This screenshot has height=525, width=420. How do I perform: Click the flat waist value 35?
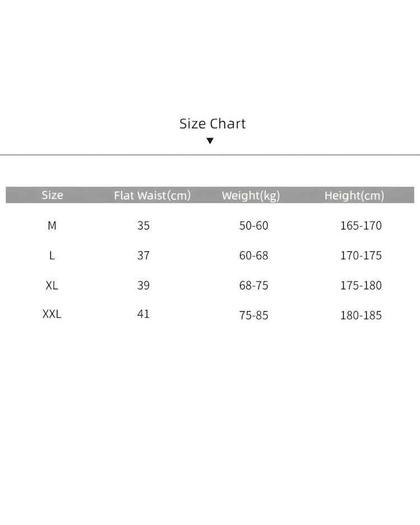point(143,226)
